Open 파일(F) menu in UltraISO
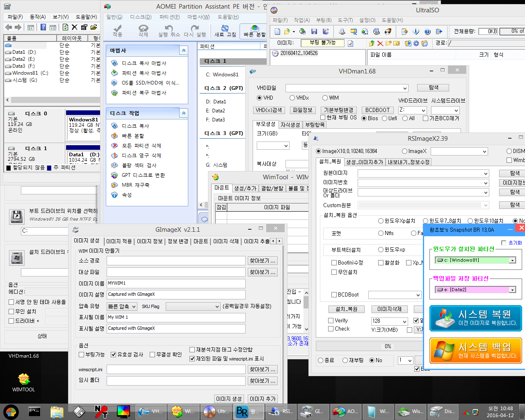 pyautogui.click(x=280, y=20)
